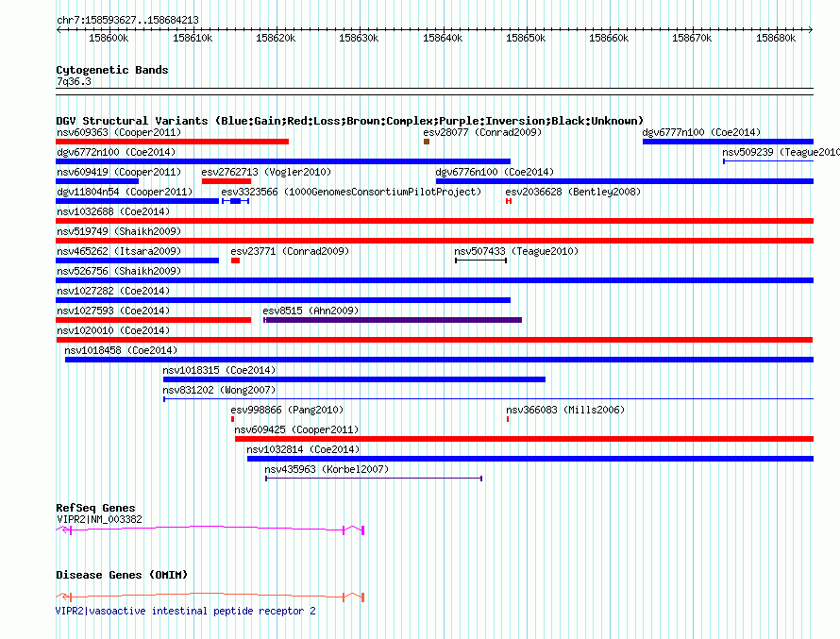
Task: Click the 158640k ruler position label
Action: tap(443, 38)
